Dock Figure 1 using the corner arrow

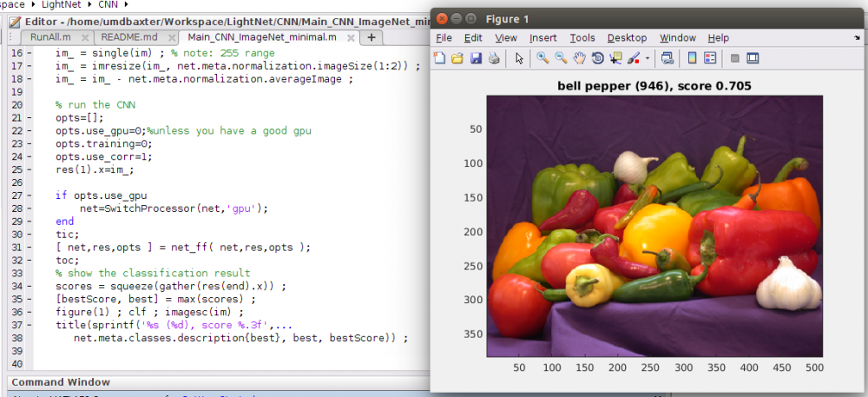pyautogui.click(x=857, y=37)
